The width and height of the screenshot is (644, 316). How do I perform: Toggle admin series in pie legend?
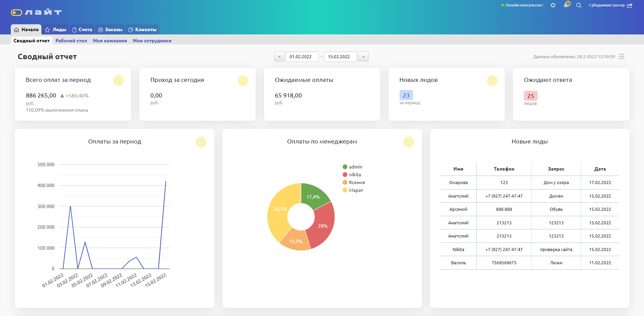coord(352,167)
